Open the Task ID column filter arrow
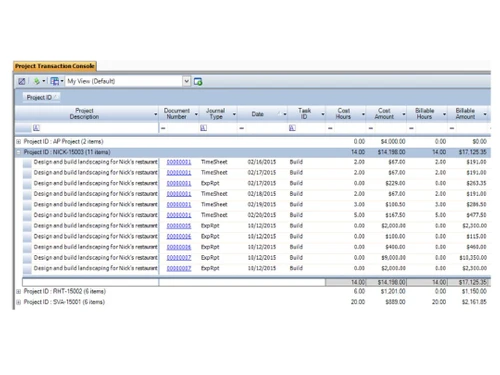The image size is (500, 375). [323, 114]
